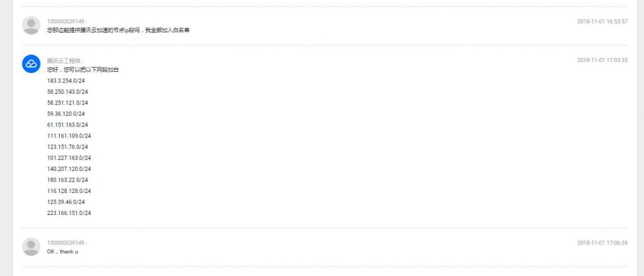The width and height of the screenshot is (644, 276).
Task: Click the IP range 125.39.46.0/24
Action: tap(65, 202)
